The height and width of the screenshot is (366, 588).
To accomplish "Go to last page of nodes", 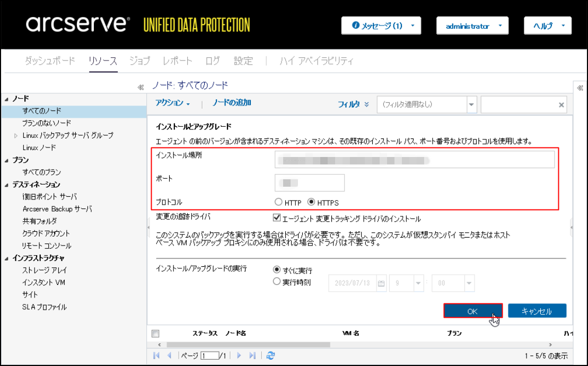I will (252, 355).
